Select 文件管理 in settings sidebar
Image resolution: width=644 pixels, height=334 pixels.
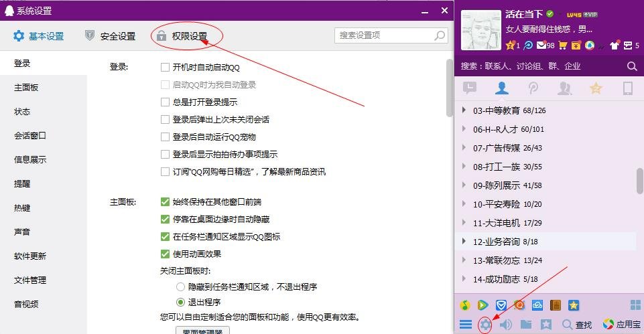30,280
